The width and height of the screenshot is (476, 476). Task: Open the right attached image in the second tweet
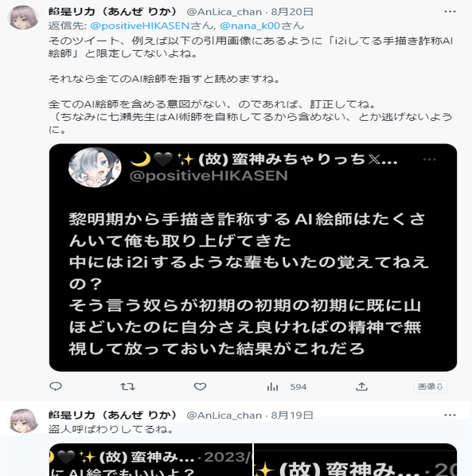tap(355, 459)
